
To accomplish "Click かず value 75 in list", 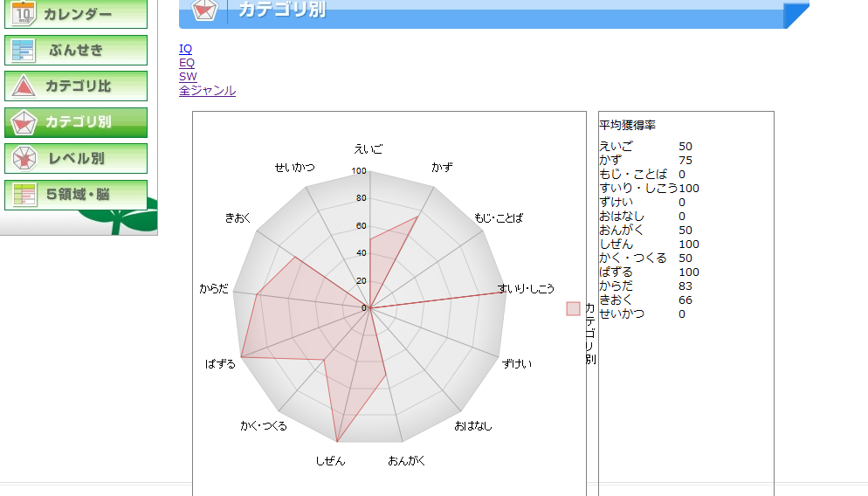I will pos(685,160).
